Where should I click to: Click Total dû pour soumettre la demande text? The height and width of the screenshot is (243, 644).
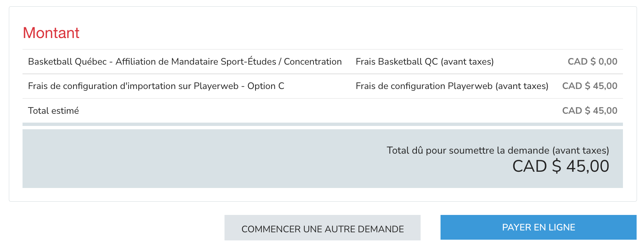click(468, 150)
